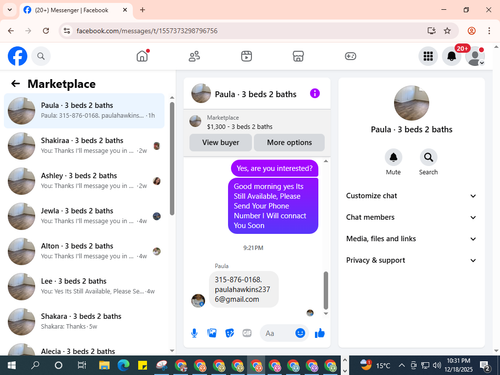Open Windows Start menu
This screenshot has width=500, height=375.
coord(12,366)
